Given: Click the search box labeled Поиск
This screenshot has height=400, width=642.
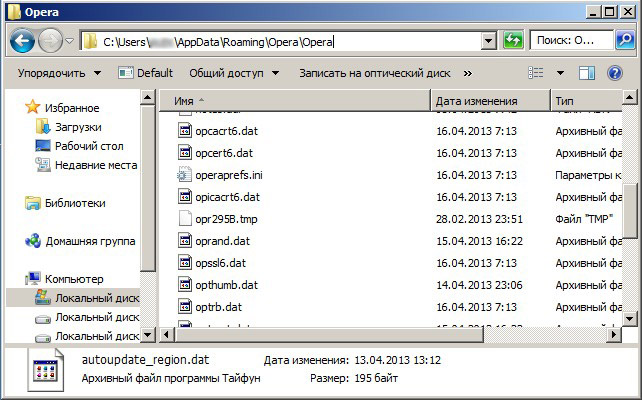Looking at the screenshot, I should [572, 41].
